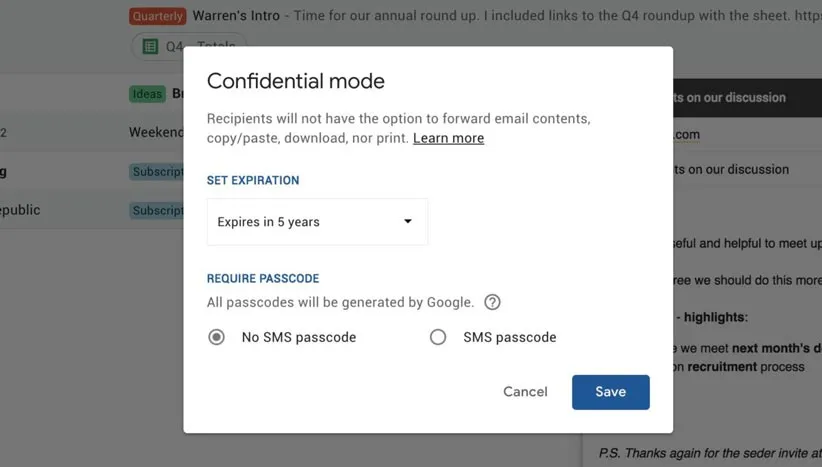Click the help question mark icon beside passcode note
This screenshot has height=467, width=822.
point(492,302)
